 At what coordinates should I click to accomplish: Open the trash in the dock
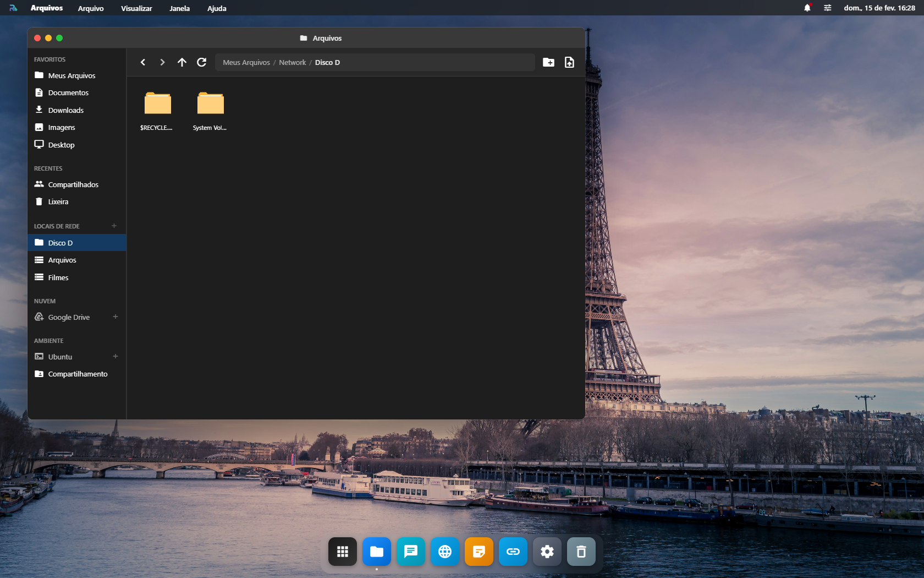581,552
